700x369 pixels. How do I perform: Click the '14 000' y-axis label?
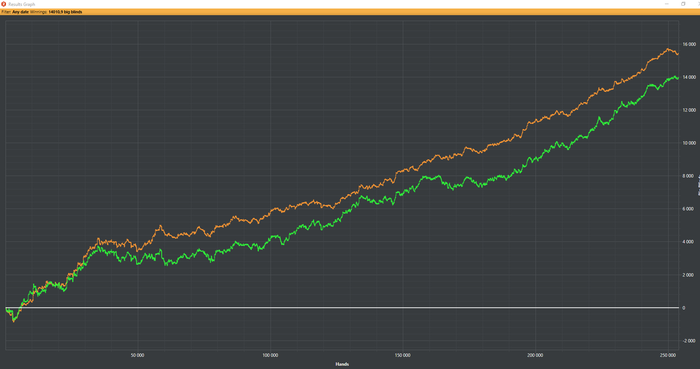[689, 77]
